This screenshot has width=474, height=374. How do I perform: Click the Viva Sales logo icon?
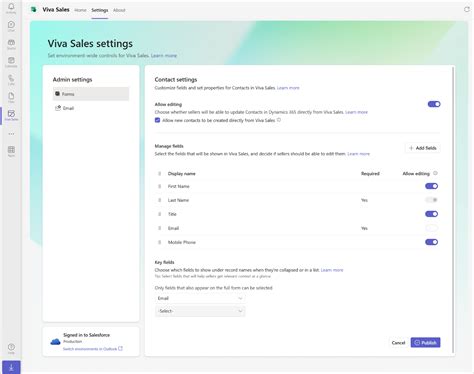click(x=34, y=10)
